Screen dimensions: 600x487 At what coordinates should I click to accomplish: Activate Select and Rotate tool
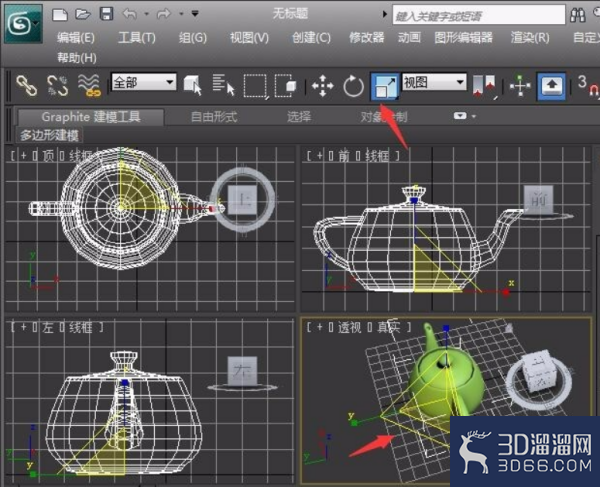click(353, 86)
